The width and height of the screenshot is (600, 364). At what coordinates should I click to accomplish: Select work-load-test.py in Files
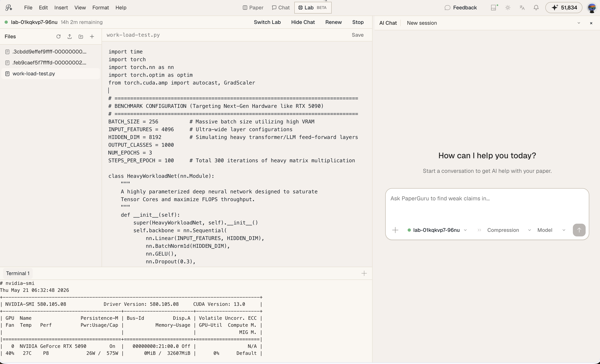50,74
